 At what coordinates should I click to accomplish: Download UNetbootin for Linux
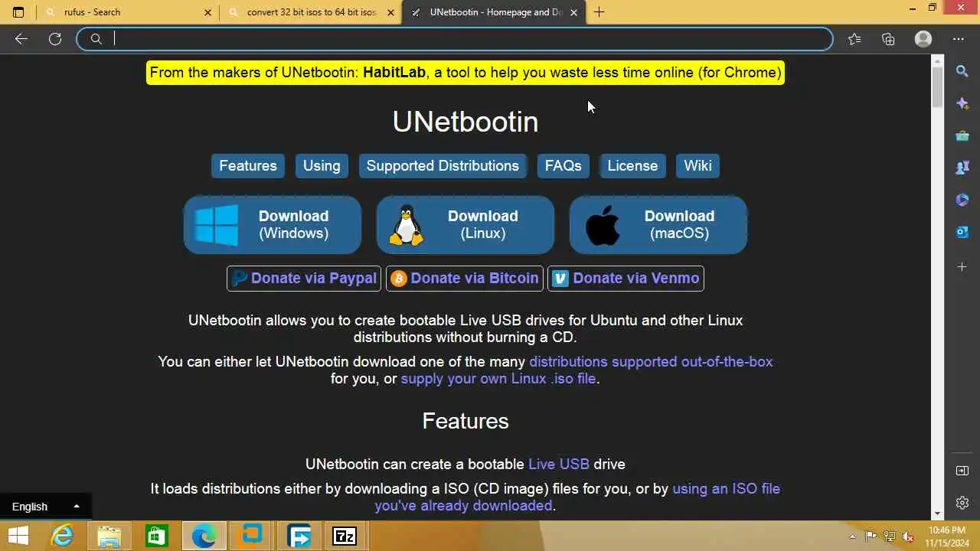[x=465, y=225]
